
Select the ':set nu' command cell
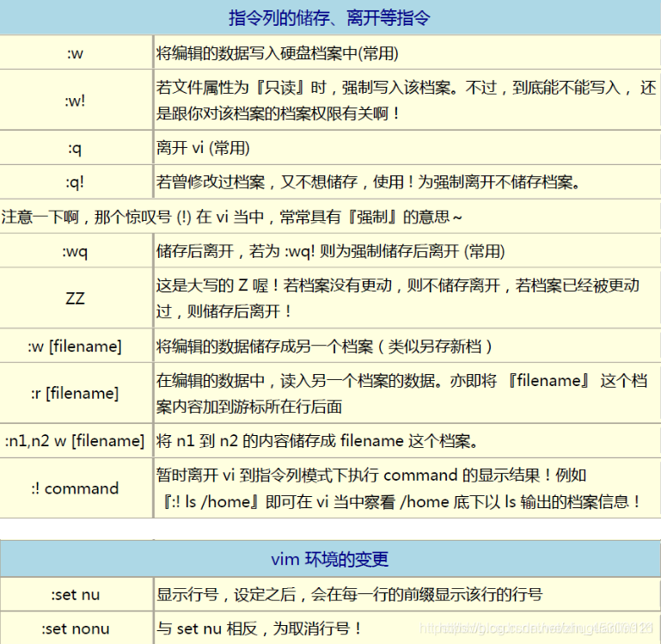[76, 594]
